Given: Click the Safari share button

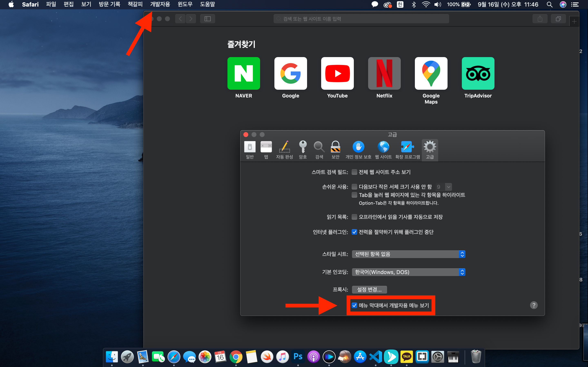Looking at the screenshot, I should [x=540, y=19].
